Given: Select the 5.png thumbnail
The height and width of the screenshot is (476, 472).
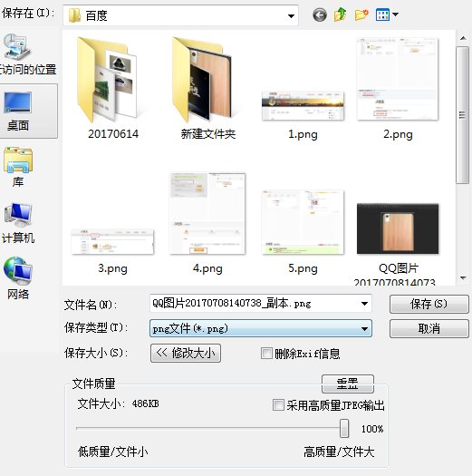Looking at the screenshot, I should point(303,222).
